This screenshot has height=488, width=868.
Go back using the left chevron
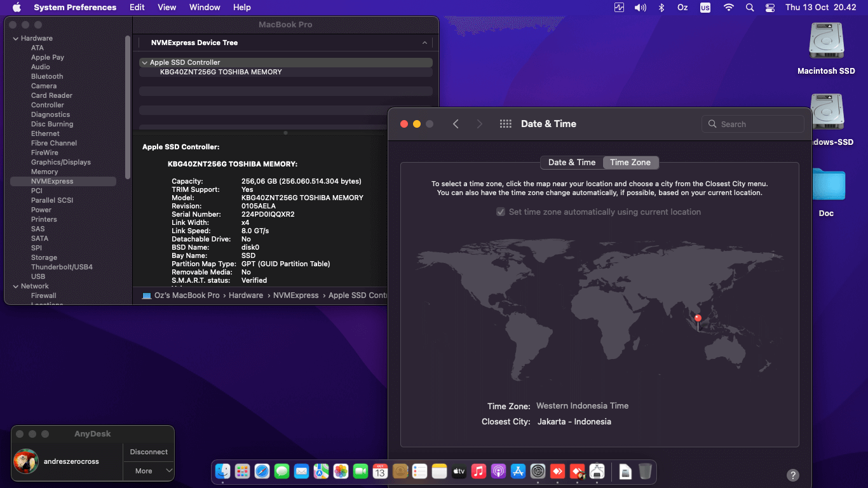tap(456, 124)
